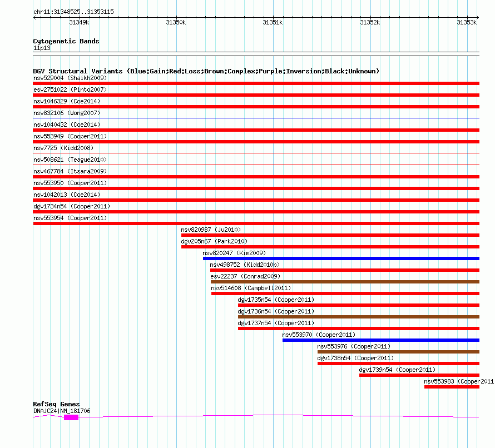Open the dgv1735n54 (Cooper2011) label
Image resolution: width=495 pixels, height=448 pixels.
point(276,300)
